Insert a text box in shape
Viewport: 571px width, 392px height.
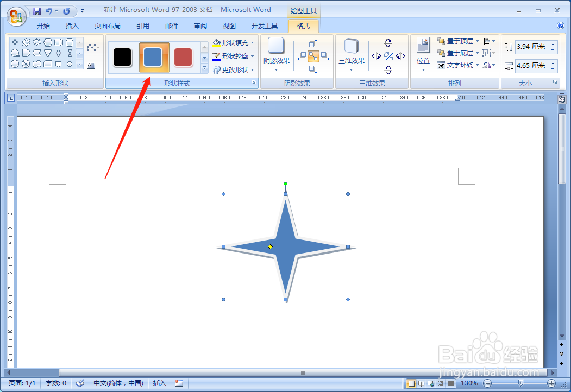(x=91, y=65)
